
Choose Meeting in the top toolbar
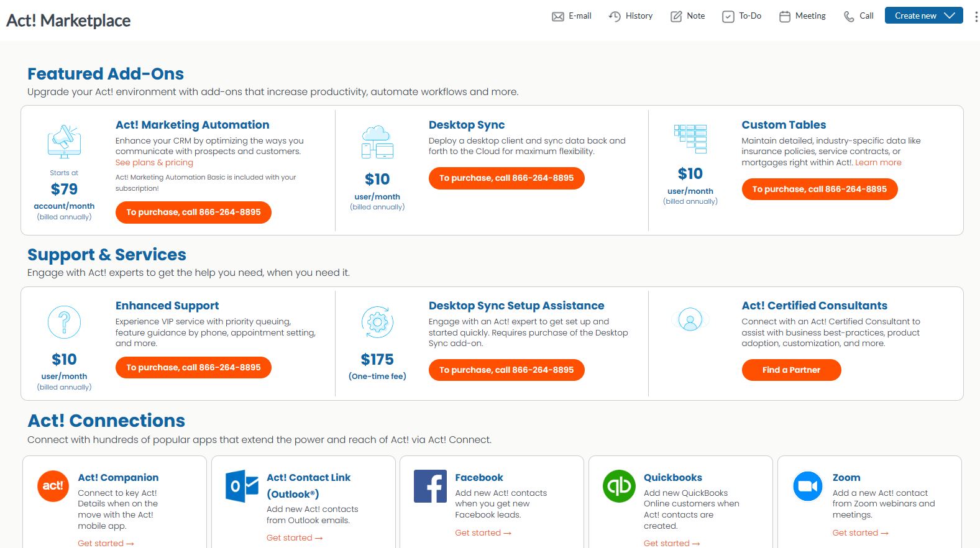803,16
